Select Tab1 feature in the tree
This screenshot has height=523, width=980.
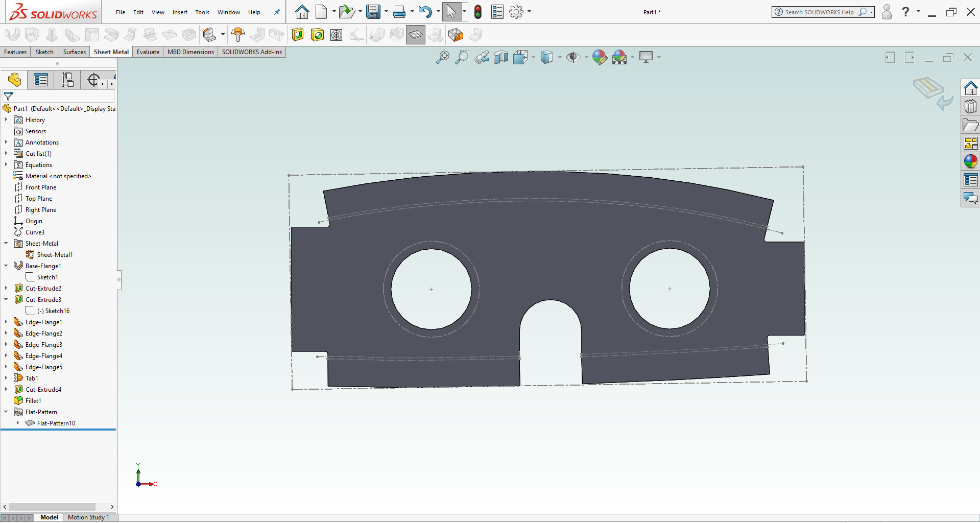tap(32, 378)
